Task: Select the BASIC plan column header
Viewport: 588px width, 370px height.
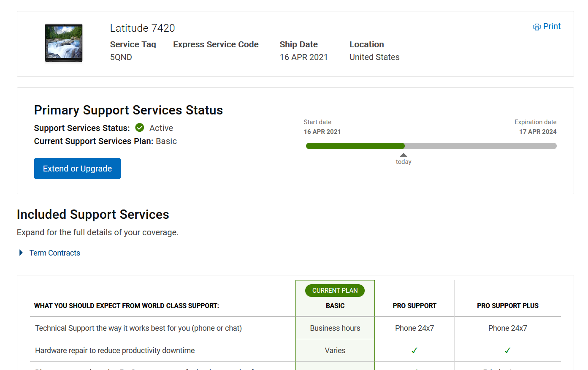Action: coord(335,306)
